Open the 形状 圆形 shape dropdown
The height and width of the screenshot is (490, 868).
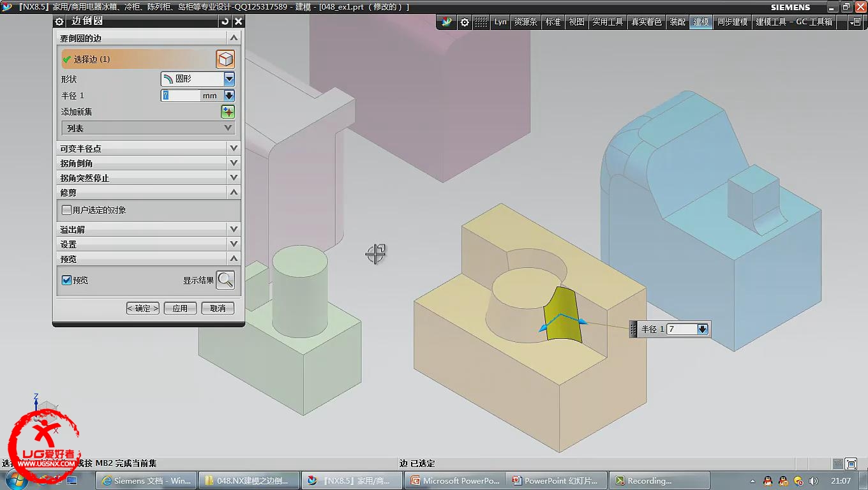tap(229, 79)
